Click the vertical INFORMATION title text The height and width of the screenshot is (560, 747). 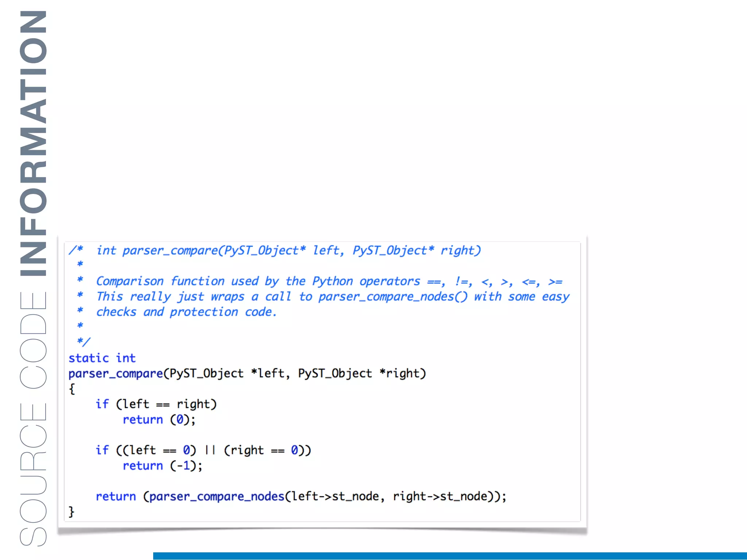coord(33,143)
